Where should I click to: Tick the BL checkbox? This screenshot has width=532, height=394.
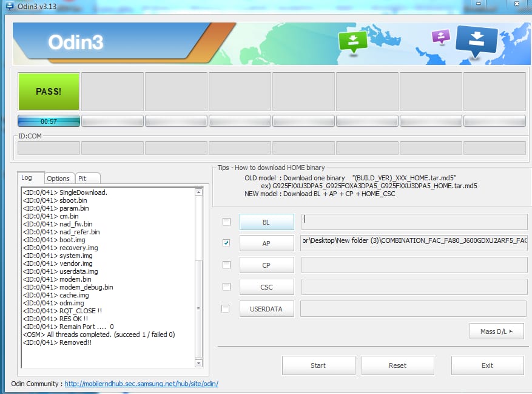pos(226,222)
